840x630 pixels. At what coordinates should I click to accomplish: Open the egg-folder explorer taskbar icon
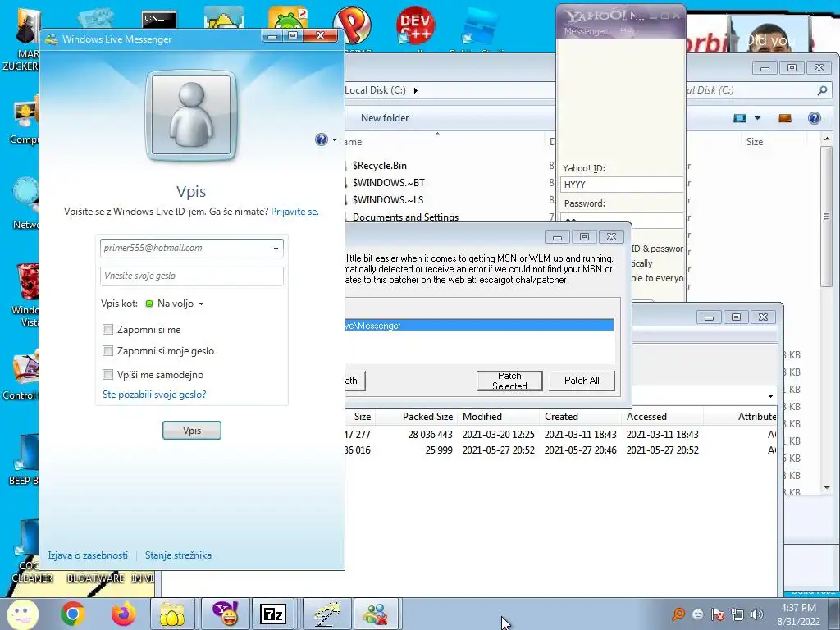pyautogui.click(x=171, y=614)
